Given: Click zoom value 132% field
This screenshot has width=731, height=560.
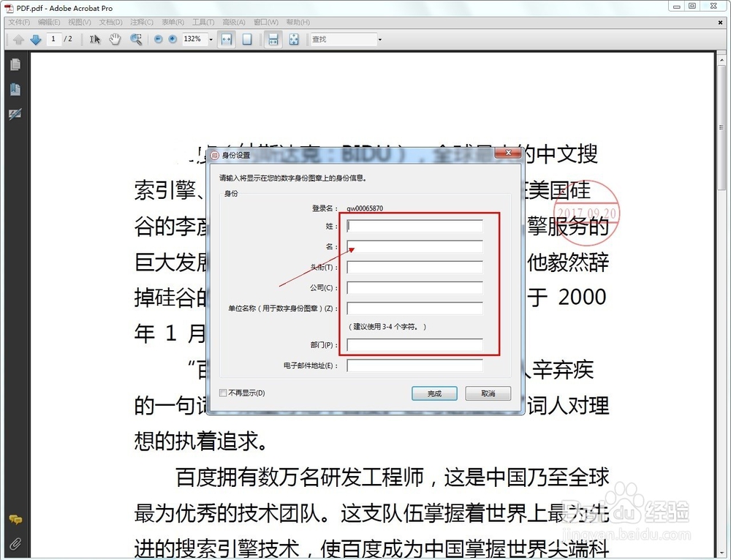Looking at the screenshot, I should pos(194,39).
